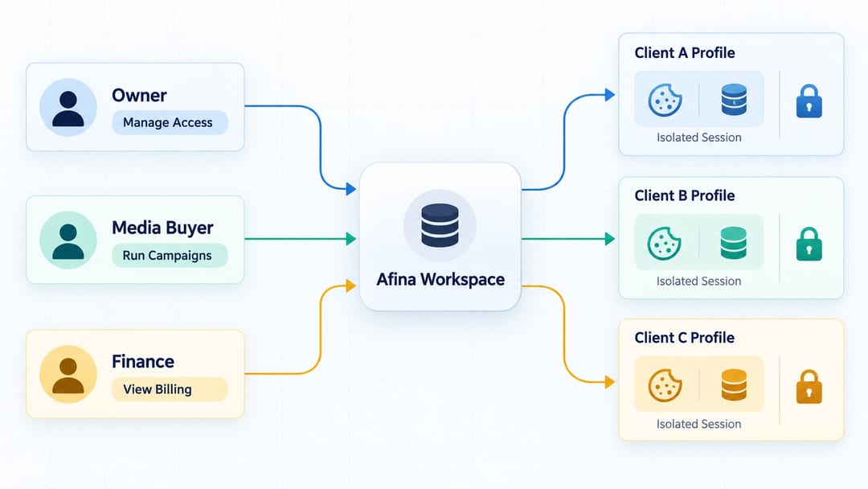The height and width of the screenshot is (489, 868).
Task: Click Isolated Session text under Client B
Action: click(x=698, y=281)
